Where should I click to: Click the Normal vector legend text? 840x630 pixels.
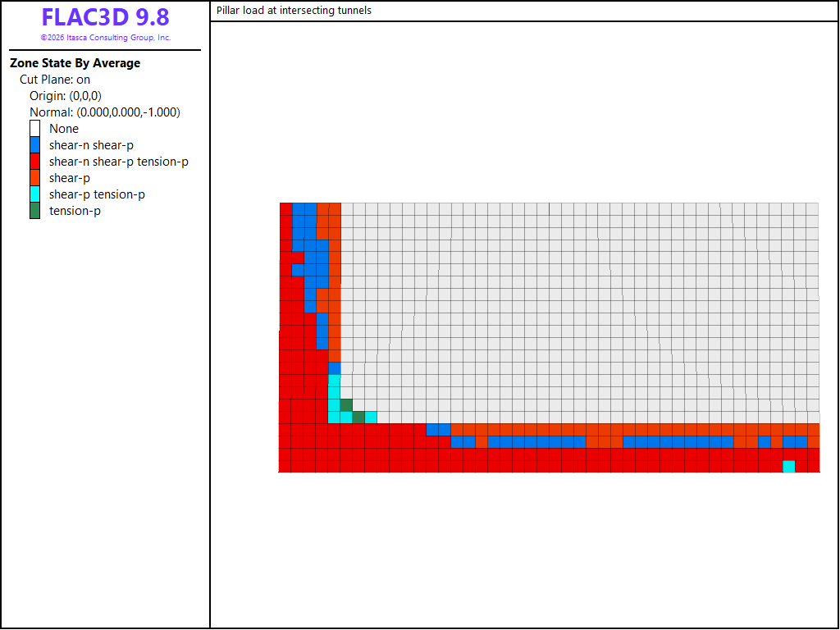point(105,112)
